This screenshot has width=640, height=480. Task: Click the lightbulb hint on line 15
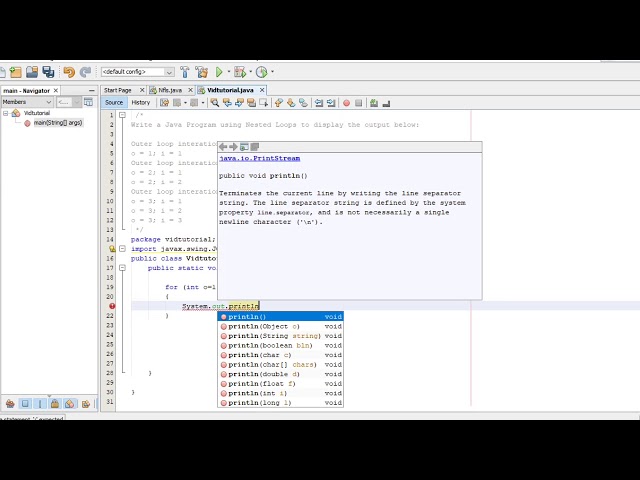click(x=112, y=249)
